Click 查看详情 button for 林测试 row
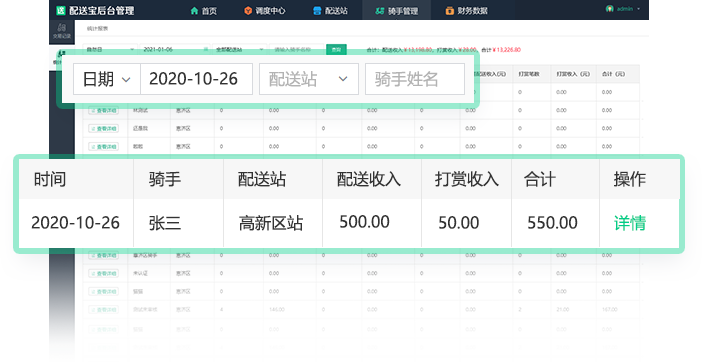This screenshot has height=362, width=702. [103, 110]
